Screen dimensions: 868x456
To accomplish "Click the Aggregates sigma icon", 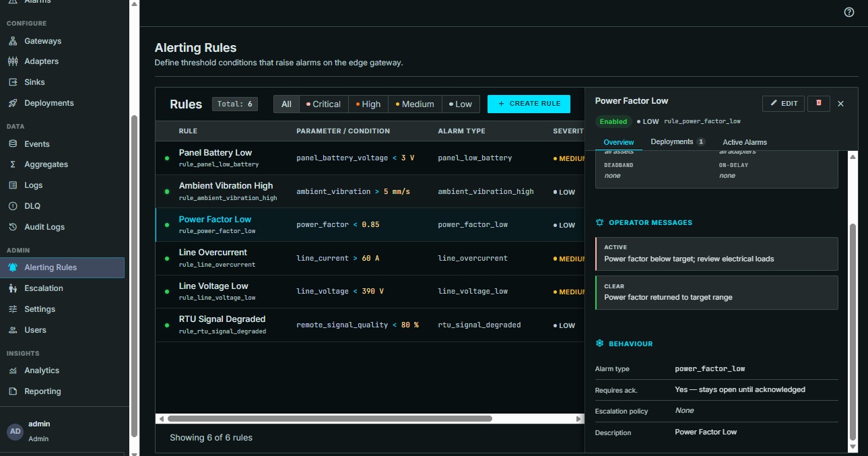I will click(13, 164).
